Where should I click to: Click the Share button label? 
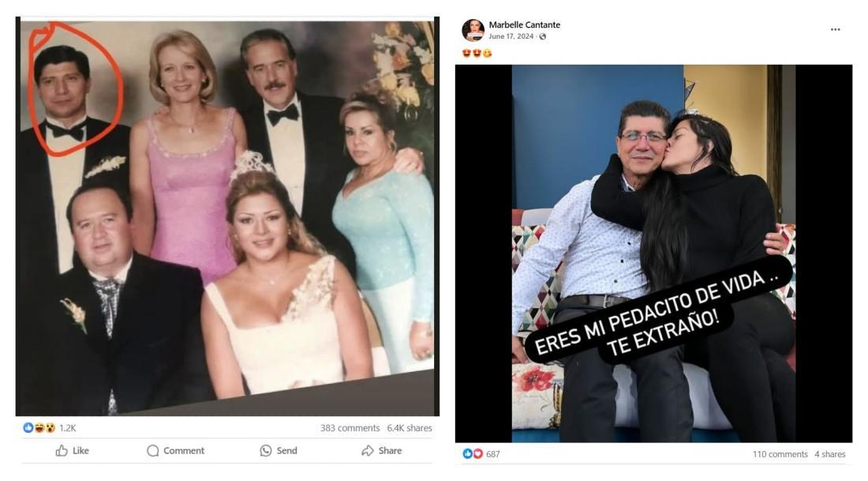pos(391,450)
